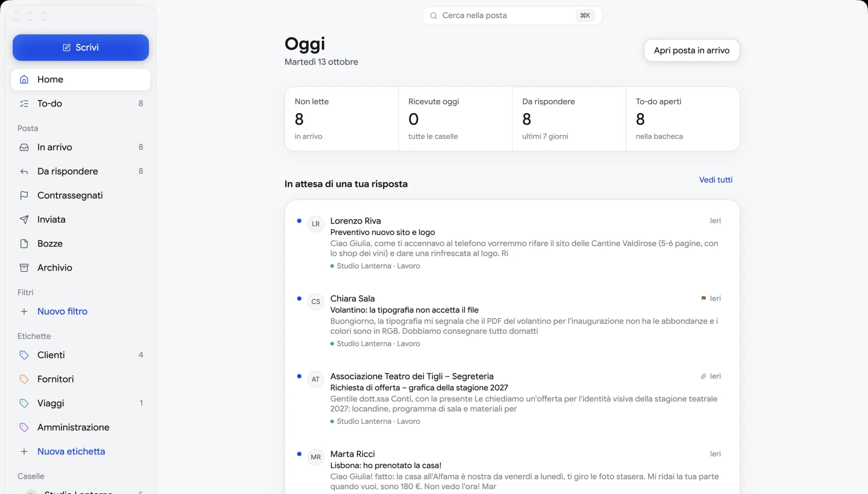Focus the Cerca nella posta search field
Image resolution: width=868 pixels, height=494 pixels.
click(x=512, y=16)
